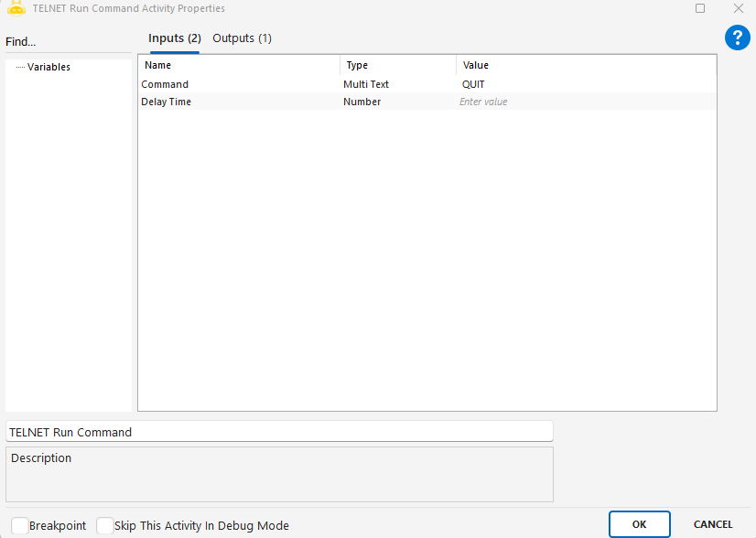Switch to the Outputs (1) tab
Viewport: 756px width, 538px height.
(242, 38)
